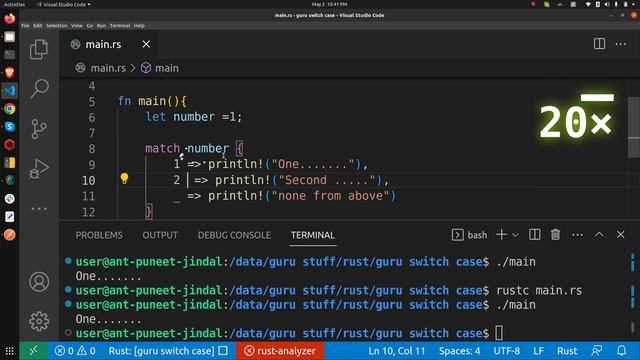Open the Help menu
Screen dimensions: 640x360
click(139, 26)
